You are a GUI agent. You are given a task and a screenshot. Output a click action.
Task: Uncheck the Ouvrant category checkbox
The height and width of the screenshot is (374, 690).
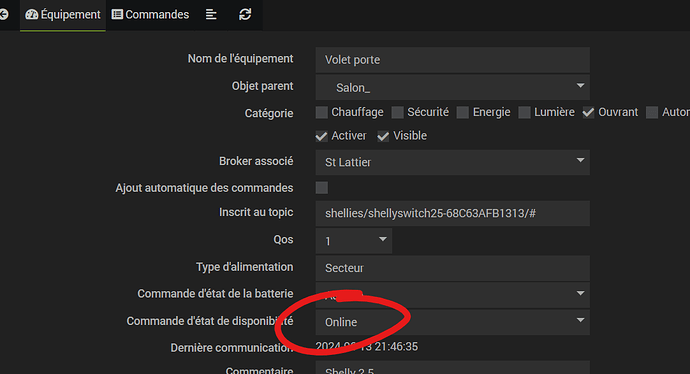588,113
